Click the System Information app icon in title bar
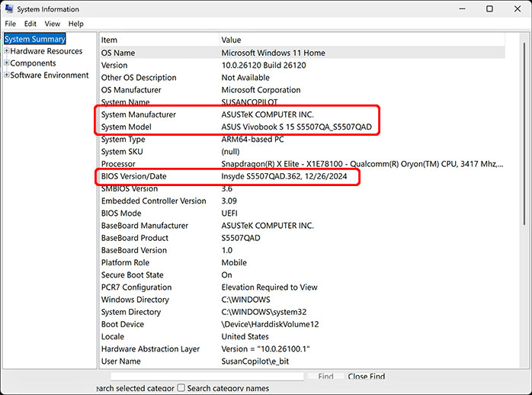 [x=9, y=9]
